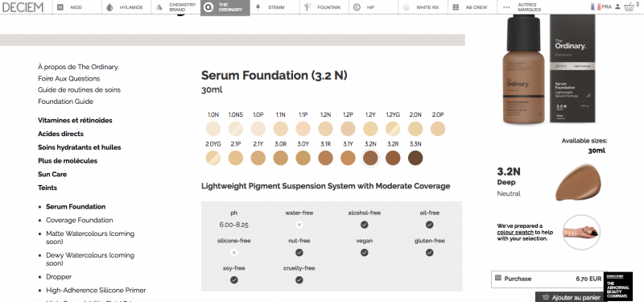Open the White RX brand tab
The height and width of the screenshot is (302, 644).
click(423, 7)
